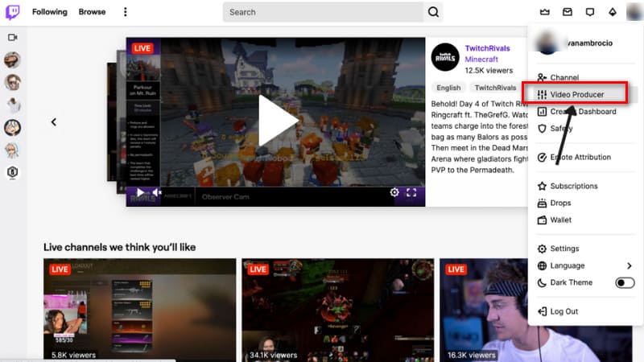The width and height of the screenshot is (644, 362).
Task: Expand the followed channels camera icon
Action: [12, 37]
